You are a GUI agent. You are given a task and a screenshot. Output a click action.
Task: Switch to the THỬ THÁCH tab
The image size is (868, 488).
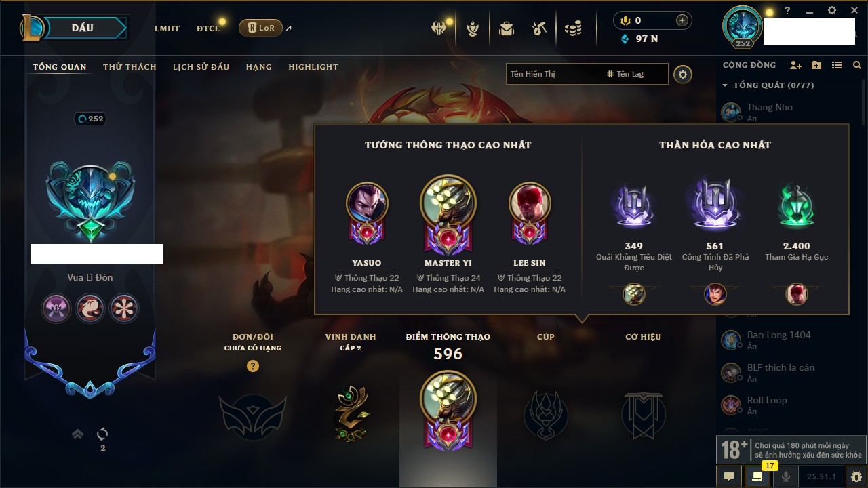point(130,67)
